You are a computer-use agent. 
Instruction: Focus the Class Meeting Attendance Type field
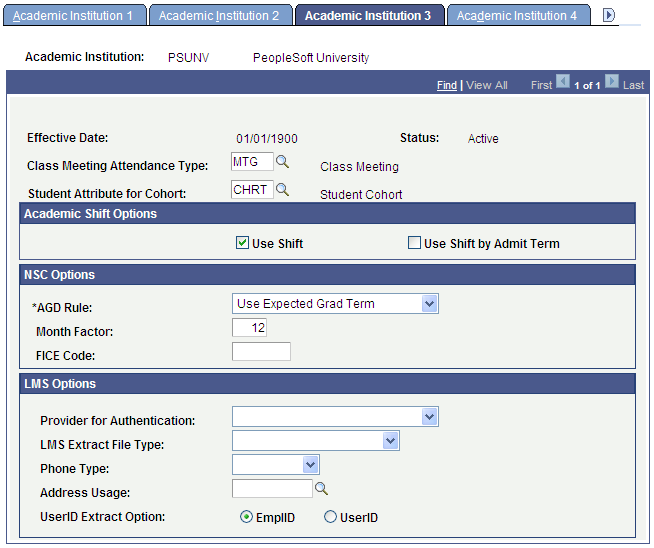(252, 161)
